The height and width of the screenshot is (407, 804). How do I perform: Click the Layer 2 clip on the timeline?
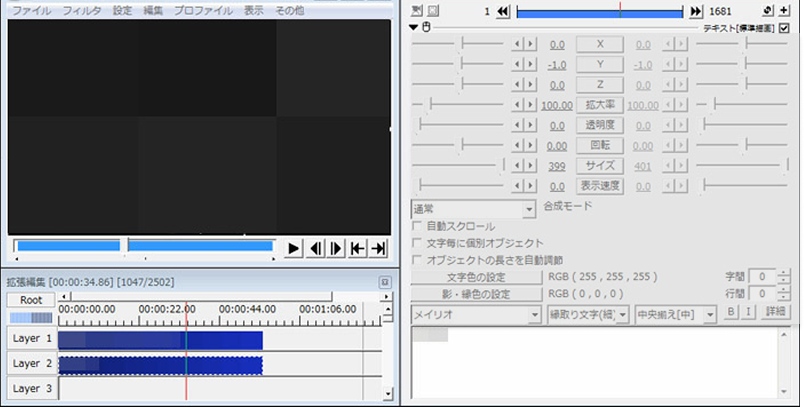[160, 365]
